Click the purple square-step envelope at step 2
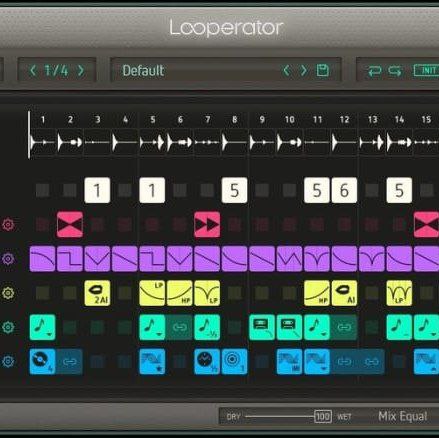 point(70,259)
